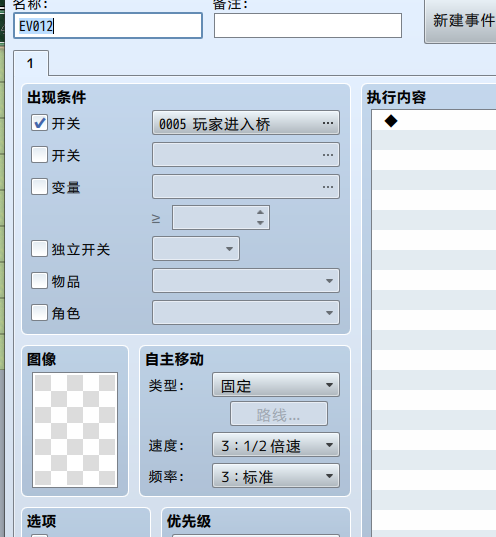Viewport: 496px width, 537px height.
Task: Click the 自主移动 section heading
Action: pos(174,359)
